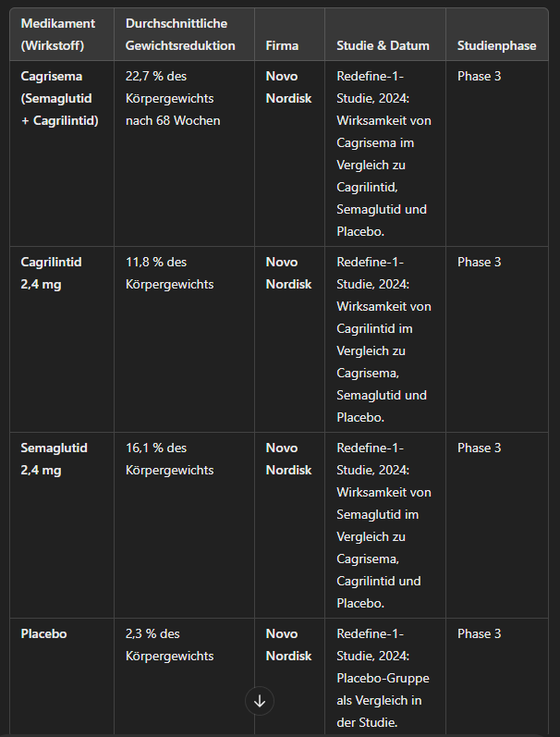Click "Novo Nordisk" in the Cagrisema row
The image size is (560, 737).
(x=288, y=87)
